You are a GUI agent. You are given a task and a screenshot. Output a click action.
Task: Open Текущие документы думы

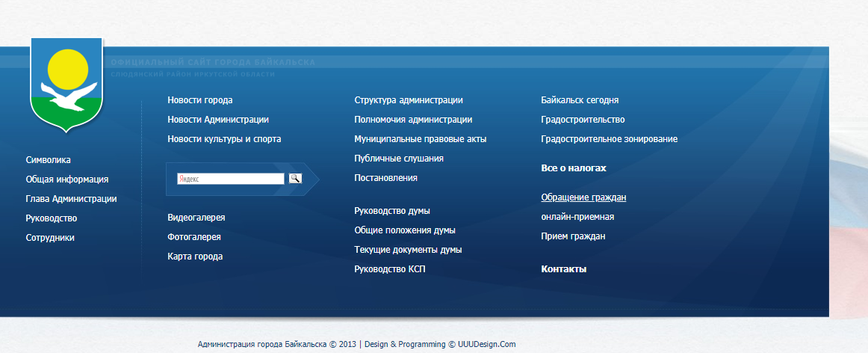407,250
